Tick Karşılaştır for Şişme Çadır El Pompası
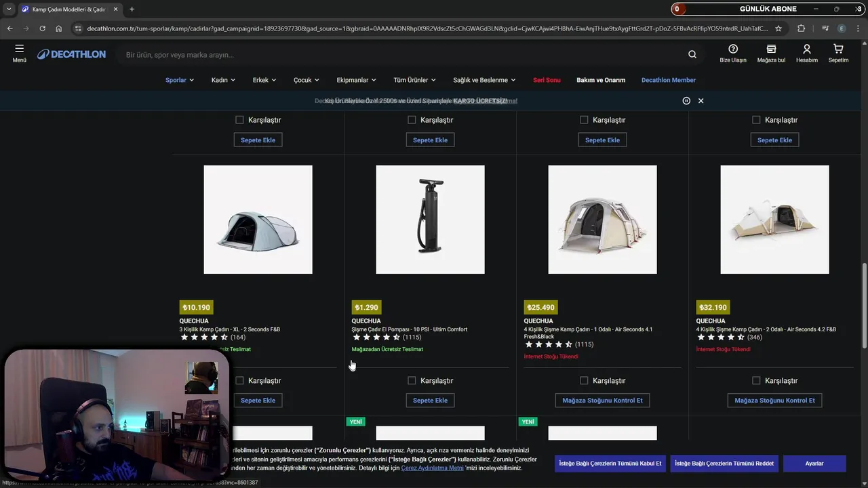The image size is (868, 488). tap(412, 380)
